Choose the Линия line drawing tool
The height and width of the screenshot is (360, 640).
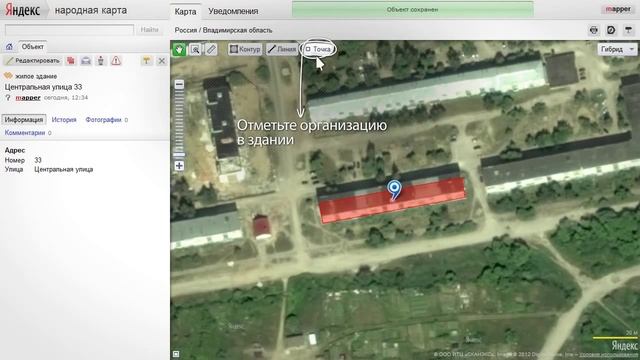282,49
